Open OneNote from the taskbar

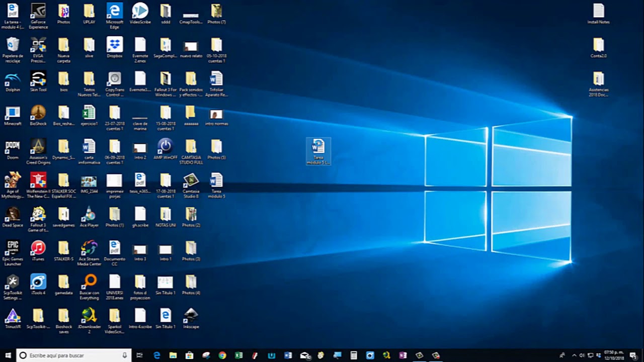403,355
